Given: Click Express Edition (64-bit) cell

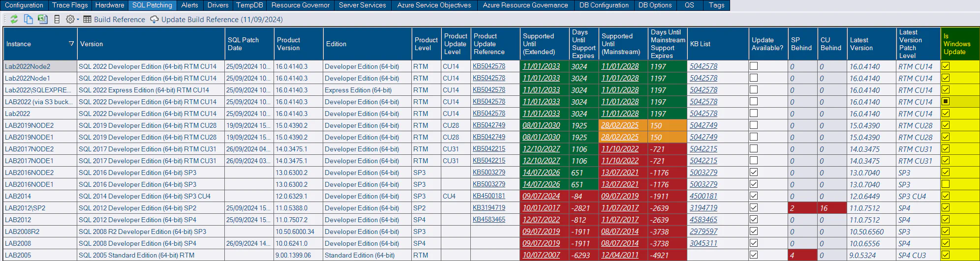Looking at the screenshot, I should click(367, 90).
